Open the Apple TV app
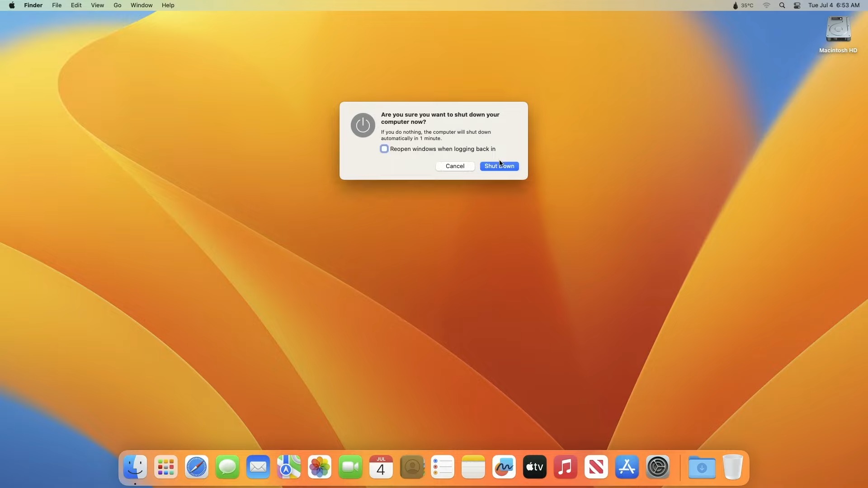This screenshot has width=868, height=488. pyautogui.click(x=534, y=467)
